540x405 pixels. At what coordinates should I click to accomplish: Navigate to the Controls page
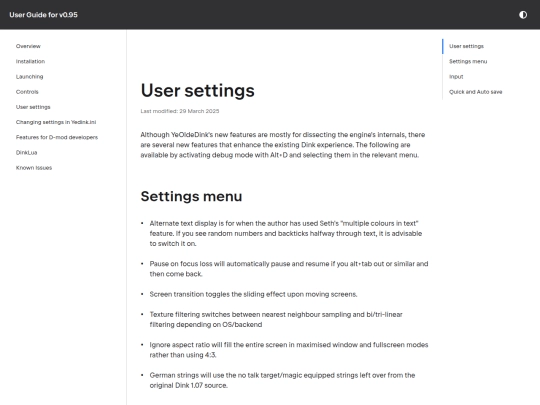click(x=27, y=92)
